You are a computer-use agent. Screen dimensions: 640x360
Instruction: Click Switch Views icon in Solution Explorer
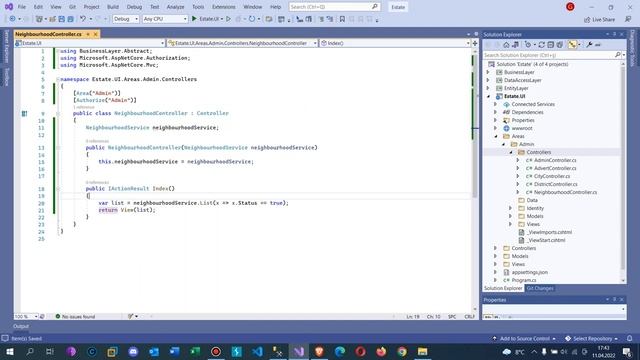(516, 45)
